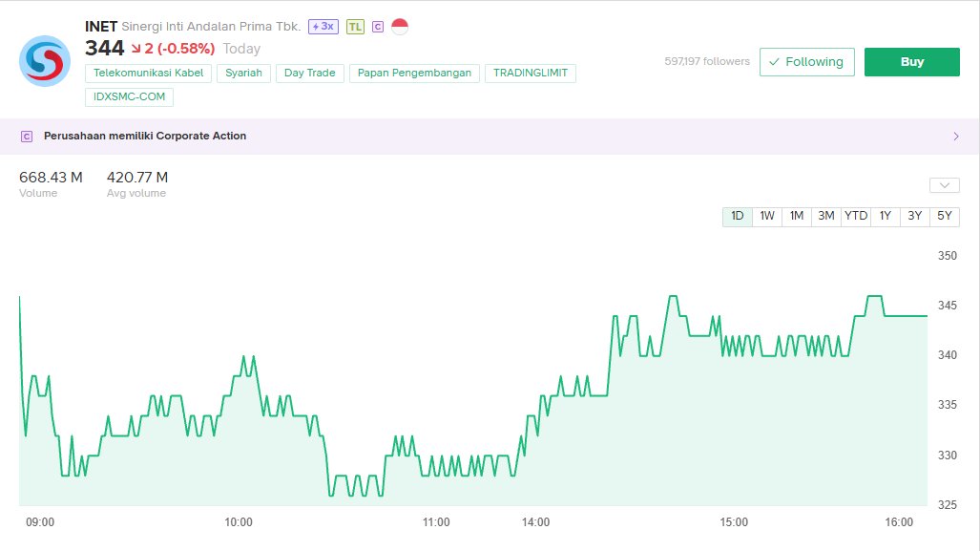Screen dimensions: 980x551
Task: Click the TL badge icon
Action: click(x=355, y=27)
